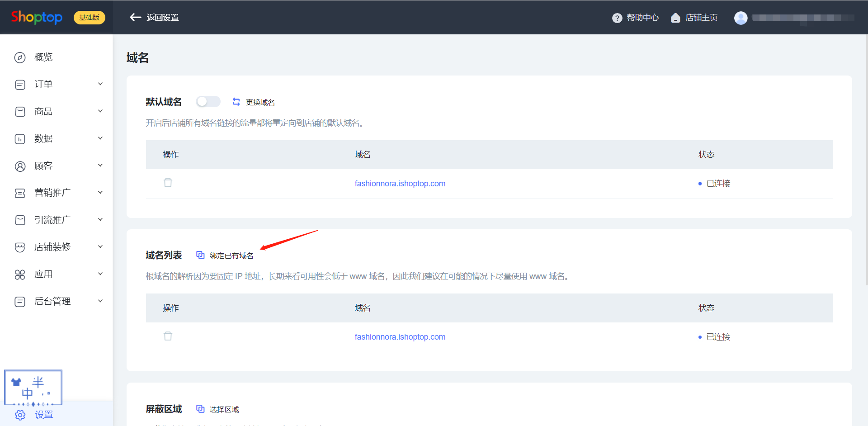Open the 概览 overview page
This screenshot has height=426, width=868.
43,57
